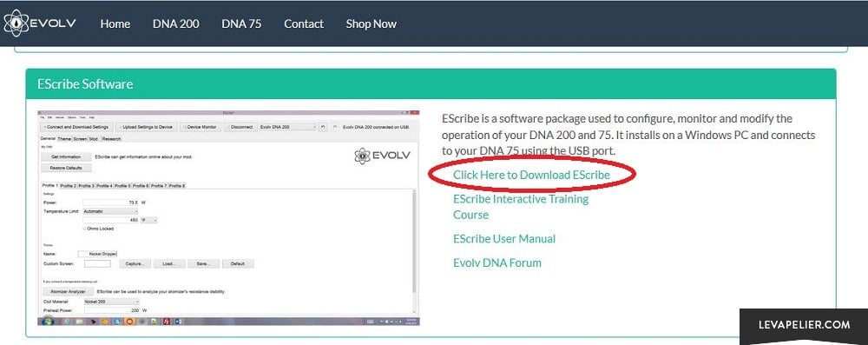
Task: Click the Evolv atom logo in the navbar
Action: coord(40,23)
